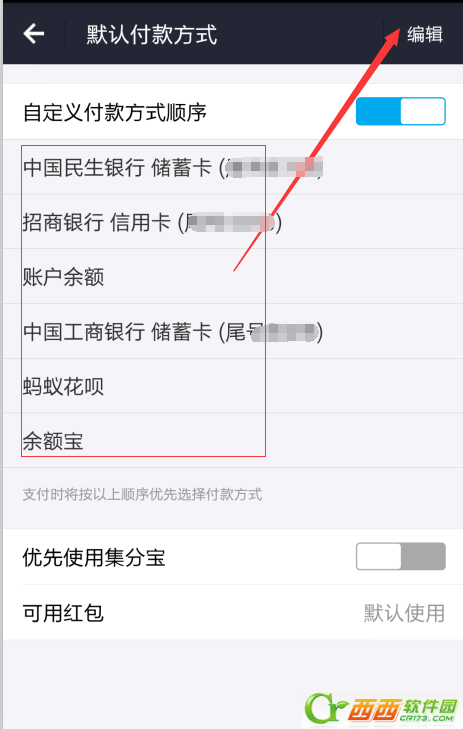This screenshot has height=729, width=463.
Task: Click the 西西软件园 watermark logo
Action: tap(382, 708)
